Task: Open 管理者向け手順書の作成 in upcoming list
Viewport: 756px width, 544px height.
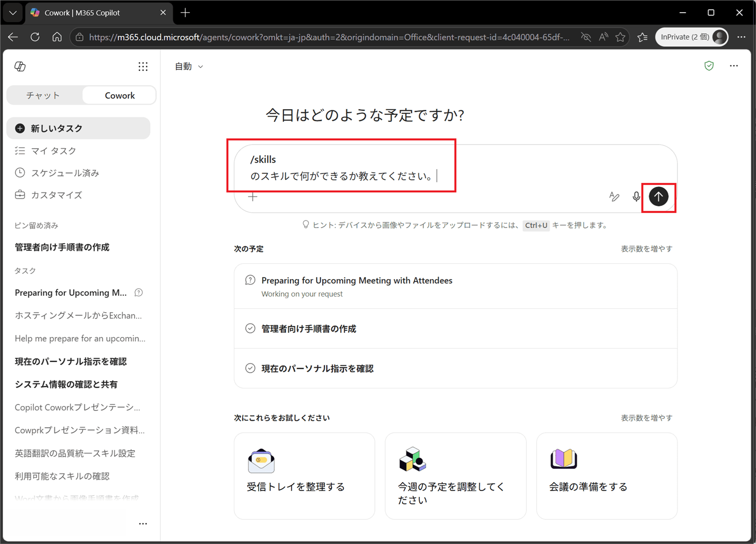Action: 456,329
